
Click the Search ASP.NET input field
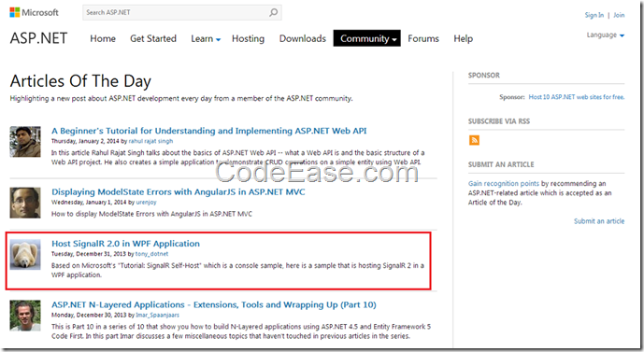tap(176, 13)
